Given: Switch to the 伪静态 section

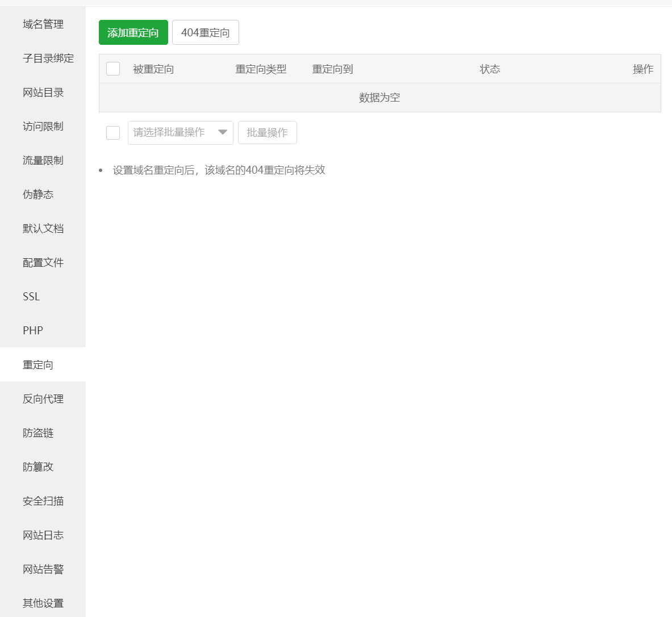Looking at the screenshot, I should click(x=43, y=194).
